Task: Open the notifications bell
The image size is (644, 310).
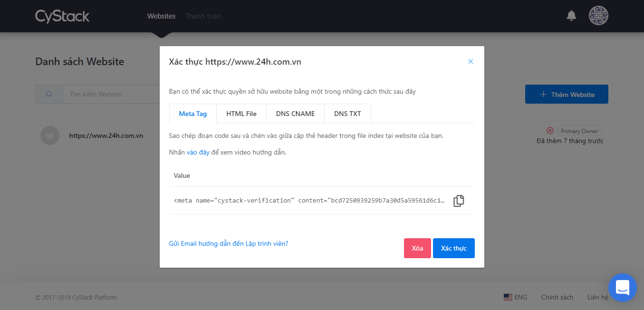Action: tap(571, 16)
